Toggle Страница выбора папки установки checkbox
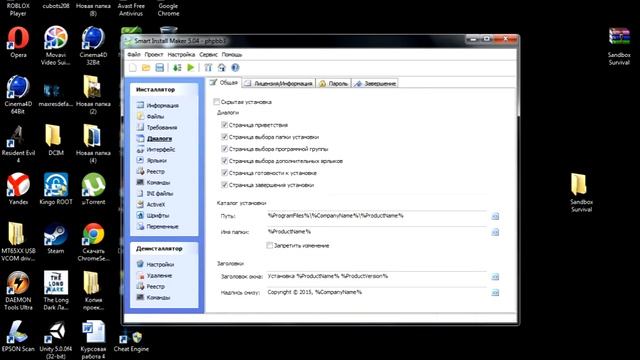The width and height of the screenshot is (640, 360). pyautogui.click(x=224, y=137)
